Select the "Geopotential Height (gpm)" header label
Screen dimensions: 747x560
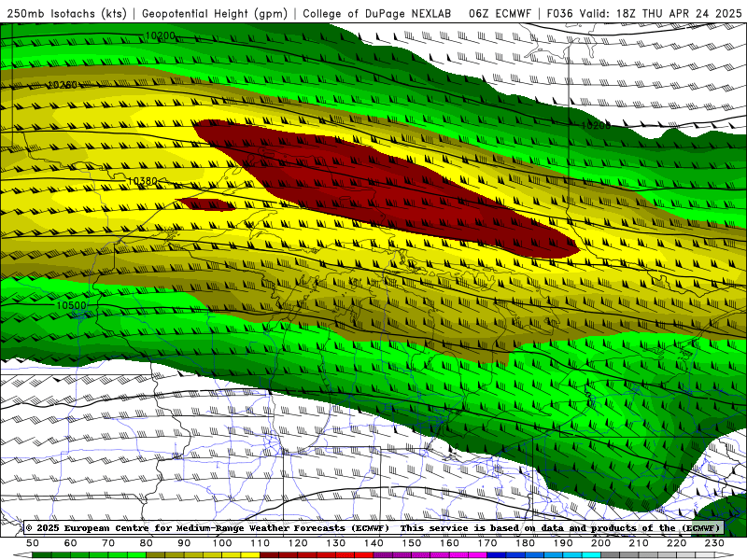point(215,13)
